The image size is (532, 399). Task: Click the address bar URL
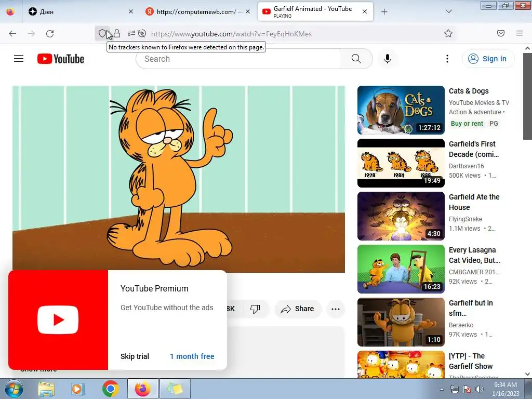(x=231, y=34)
